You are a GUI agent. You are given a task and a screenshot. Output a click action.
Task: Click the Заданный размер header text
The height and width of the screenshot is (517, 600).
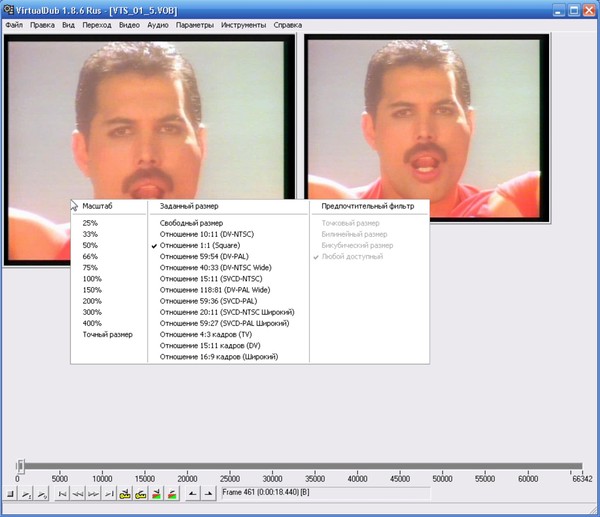tap(189, 206)
